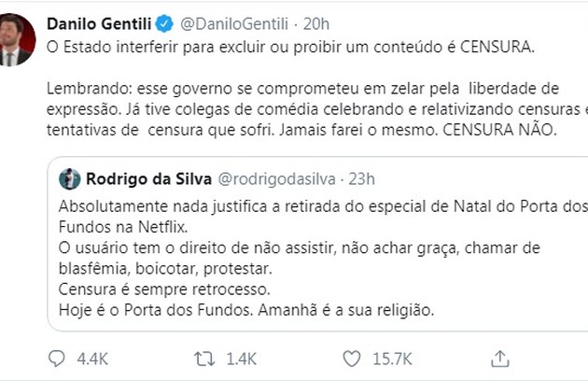Open Rodrigo da Silva's small avatar
Viewport: 588px width, 381px height.
[69, 177]
